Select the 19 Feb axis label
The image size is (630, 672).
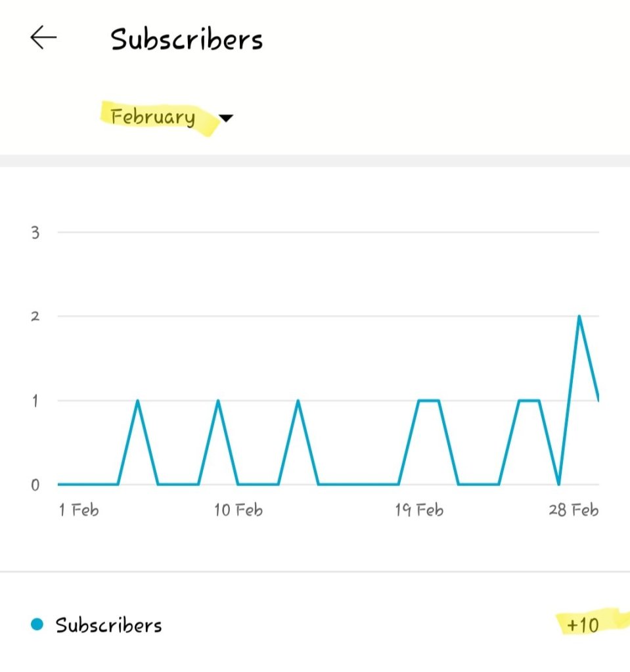(x=418, y=510)
